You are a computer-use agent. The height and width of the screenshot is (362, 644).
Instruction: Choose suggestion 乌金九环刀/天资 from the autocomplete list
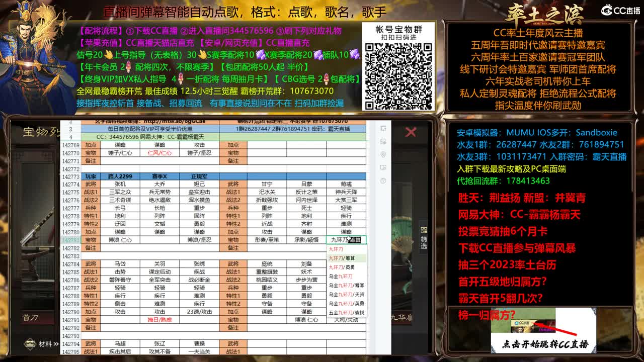click(347, 294)
